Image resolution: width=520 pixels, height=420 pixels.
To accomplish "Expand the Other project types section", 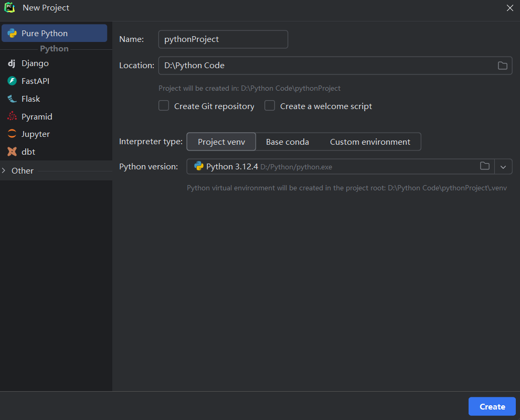I will click(x=4, y=170).
